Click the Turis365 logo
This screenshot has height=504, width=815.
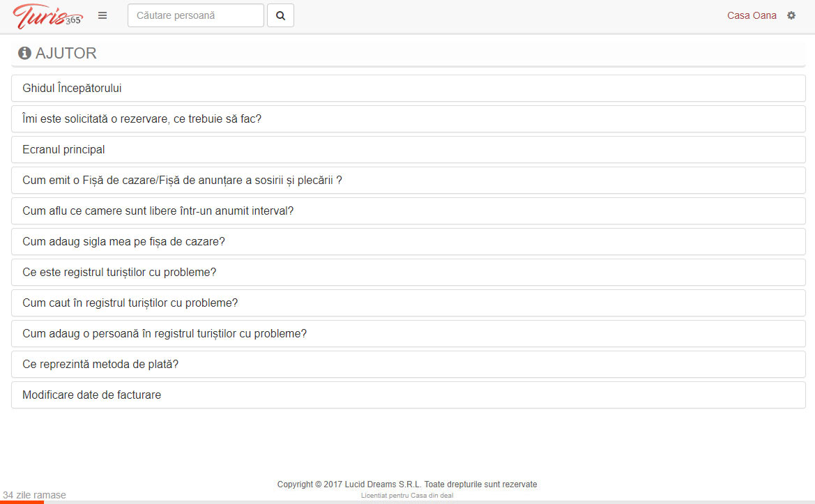tap(47, 16)
